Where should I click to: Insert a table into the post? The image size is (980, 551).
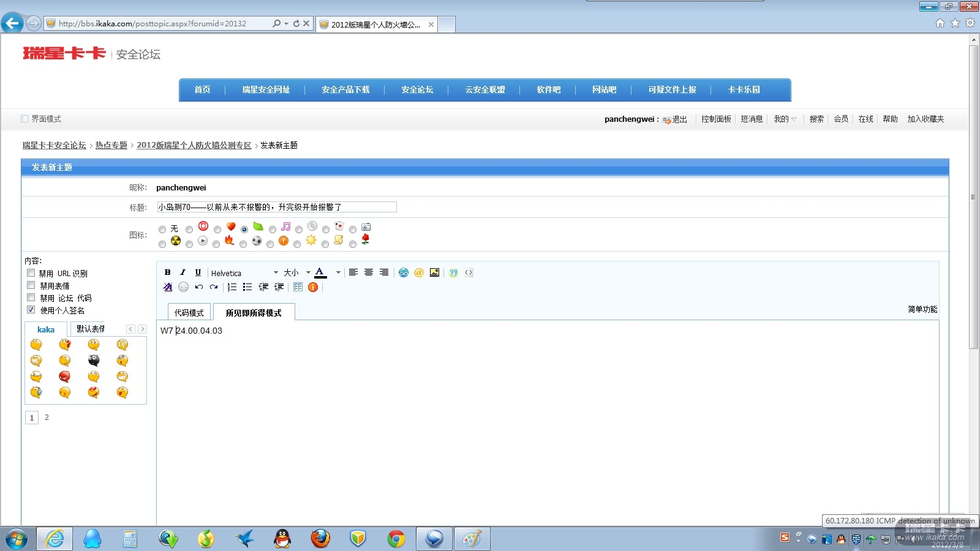coord(298,287)
